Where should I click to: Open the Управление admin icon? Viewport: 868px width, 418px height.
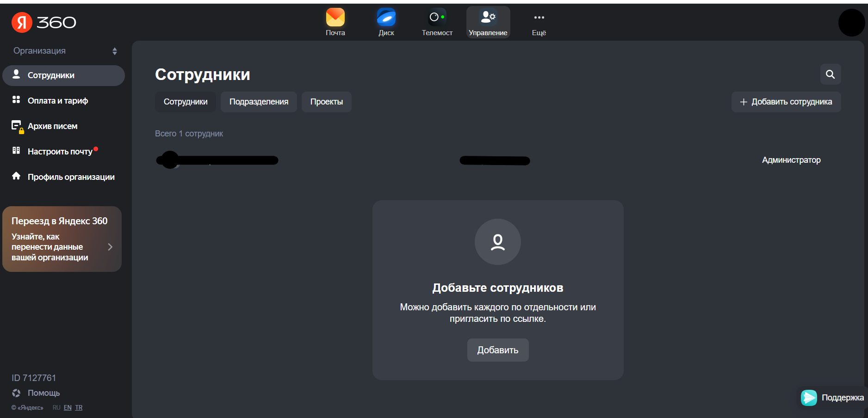coord(488,22)
